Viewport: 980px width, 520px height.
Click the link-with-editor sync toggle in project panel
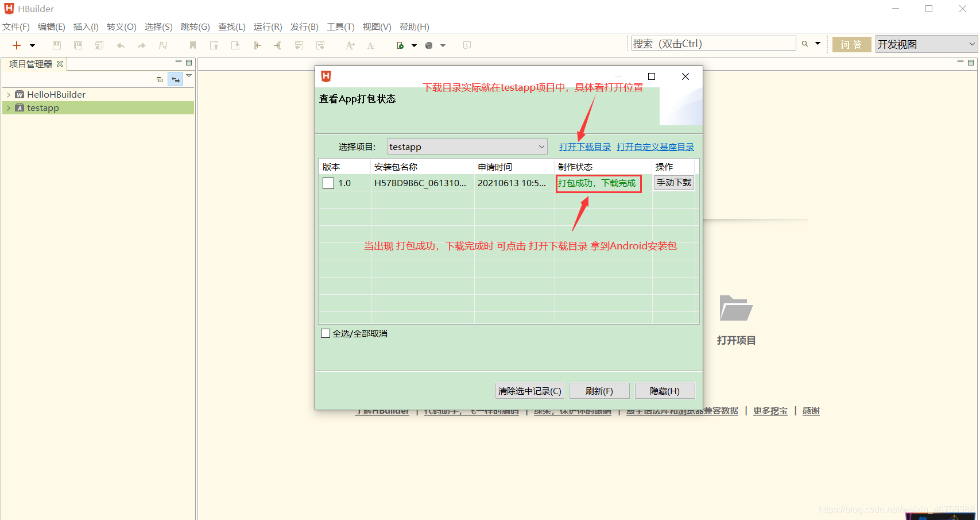point(175,79)
